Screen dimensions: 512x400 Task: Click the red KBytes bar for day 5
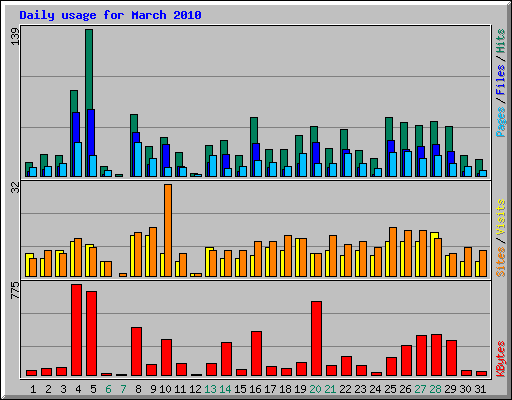click(x=91, y=333)
